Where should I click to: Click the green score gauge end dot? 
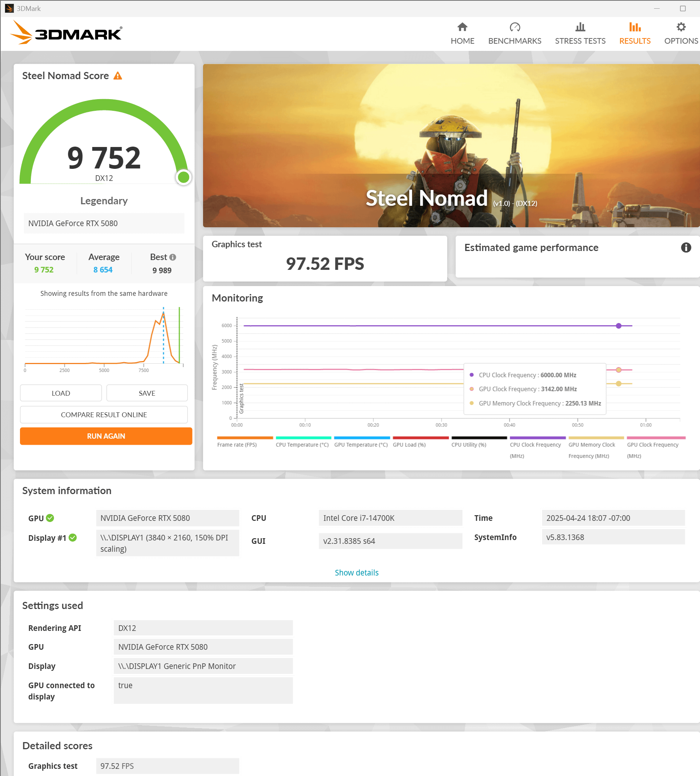(183, 177)
